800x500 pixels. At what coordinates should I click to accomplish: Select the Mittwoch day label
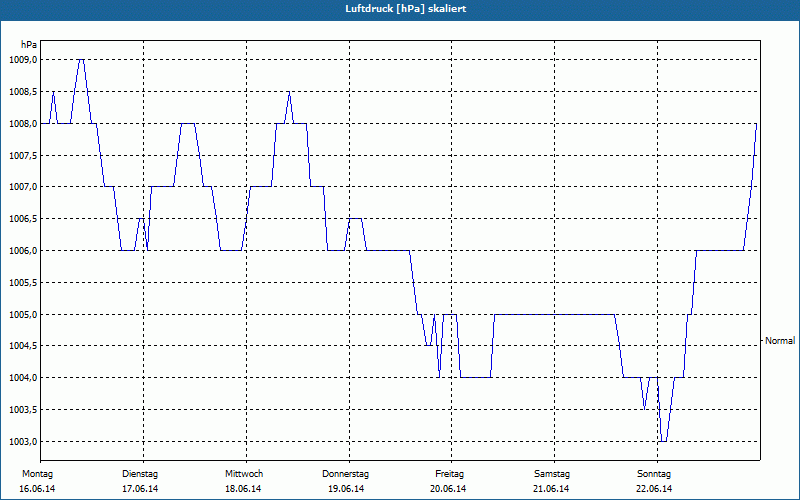tap(244, 474)
